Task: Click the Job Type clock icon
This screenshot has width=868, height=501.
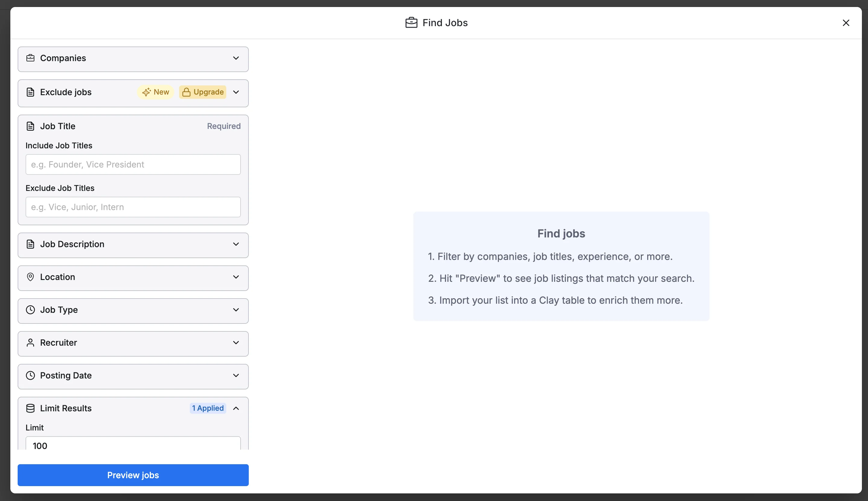Action: (30, 310)
